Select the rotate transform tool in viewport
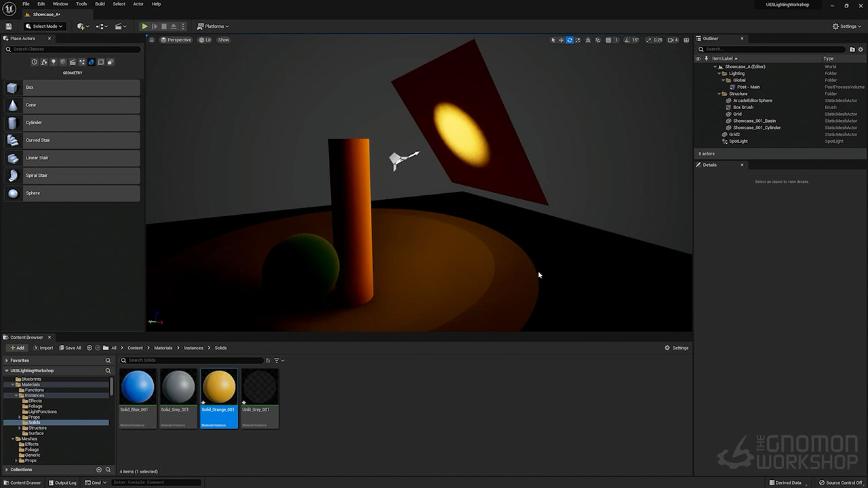Screen dimensions: 868x488 pos(569,40)
